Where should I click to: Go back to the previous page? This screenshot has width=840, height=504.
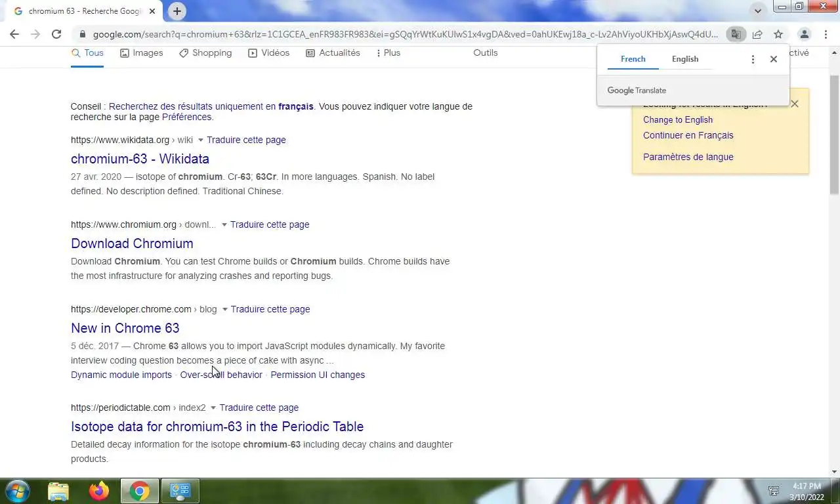pos(14,34)
